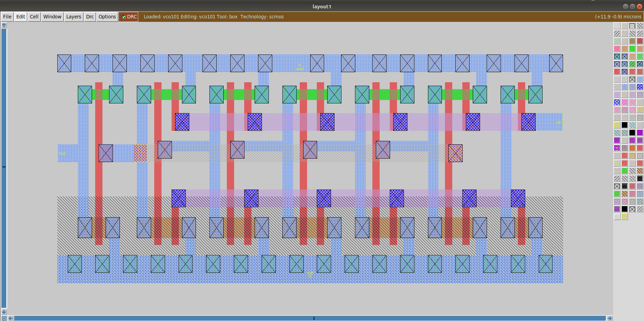Select the red horizontal stripes layer icon
This screenshot has height=321, width=644.
(x=632, y=186)
